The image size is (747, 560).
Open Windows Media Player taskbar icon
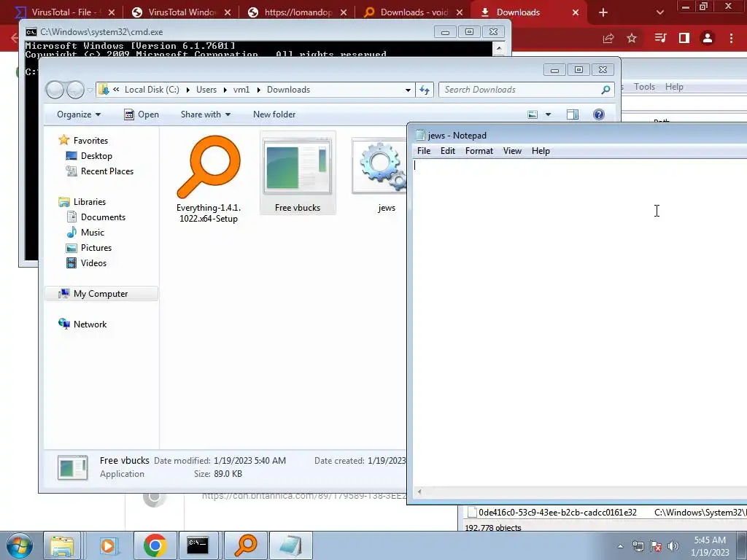tap(108, 545)
